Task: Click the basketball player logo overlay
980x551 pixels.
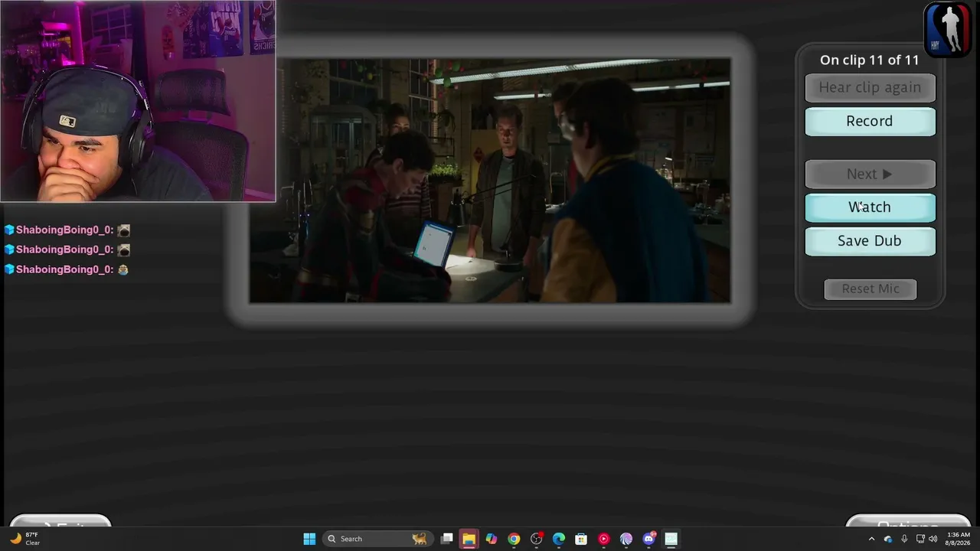Action: coord(947,30)
